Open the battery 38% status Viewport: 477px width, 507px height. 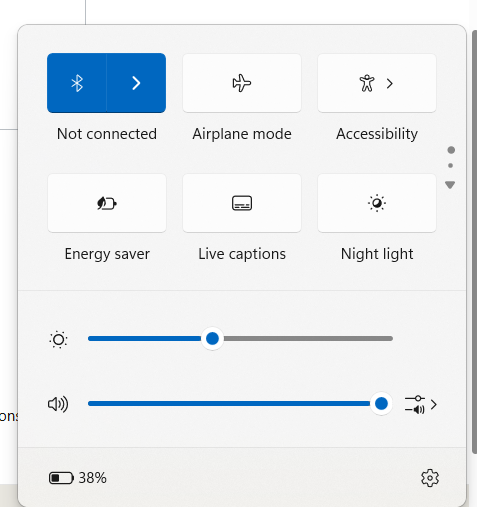pyautogui.click(x=78, y=478)
